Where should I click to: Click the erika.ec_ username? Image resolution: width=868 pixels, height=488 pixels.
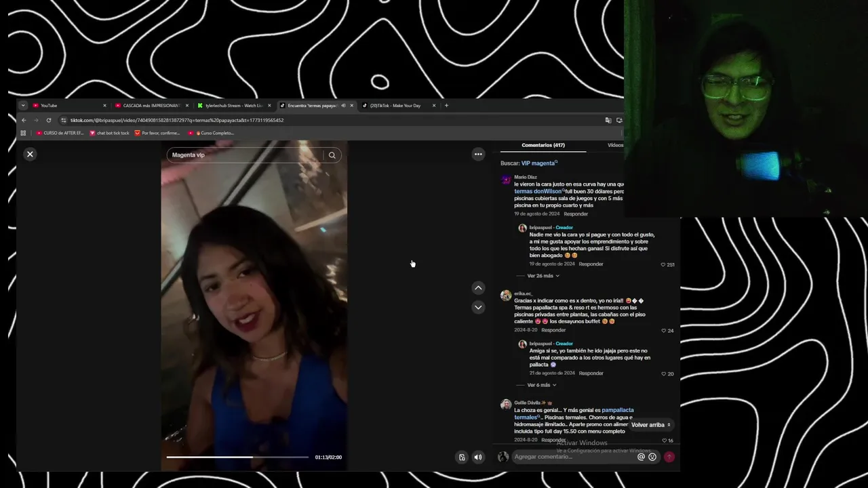tap(523, 293)
